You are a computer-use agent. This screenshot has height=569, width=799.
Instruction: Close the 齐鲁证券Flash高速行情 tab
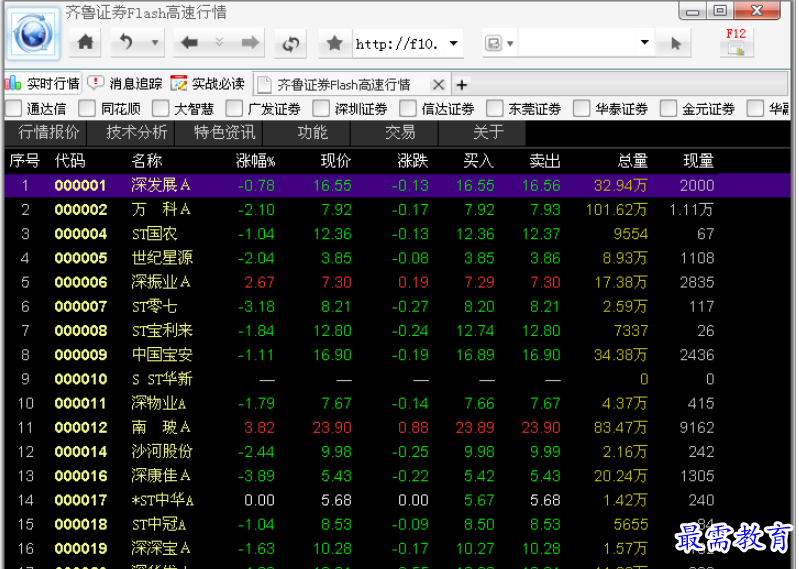437,84
